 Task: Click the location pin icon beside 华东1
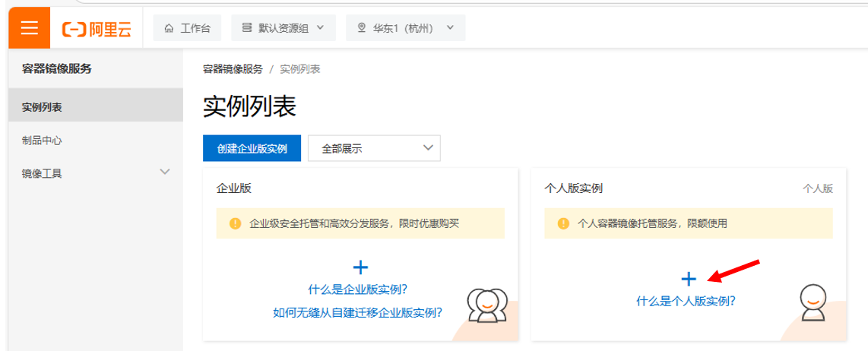(362, 27)
